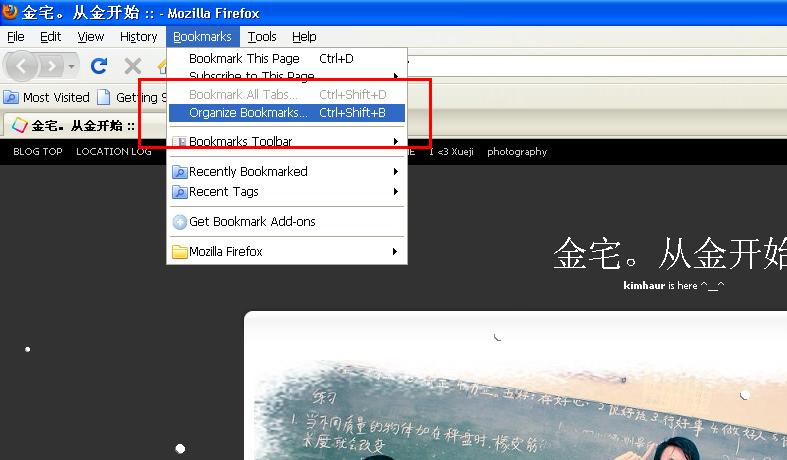The height and width of the screenshot is (460, 787).
Task: Click the Recently Bookmarked folder icon
Action: (180, 172)
